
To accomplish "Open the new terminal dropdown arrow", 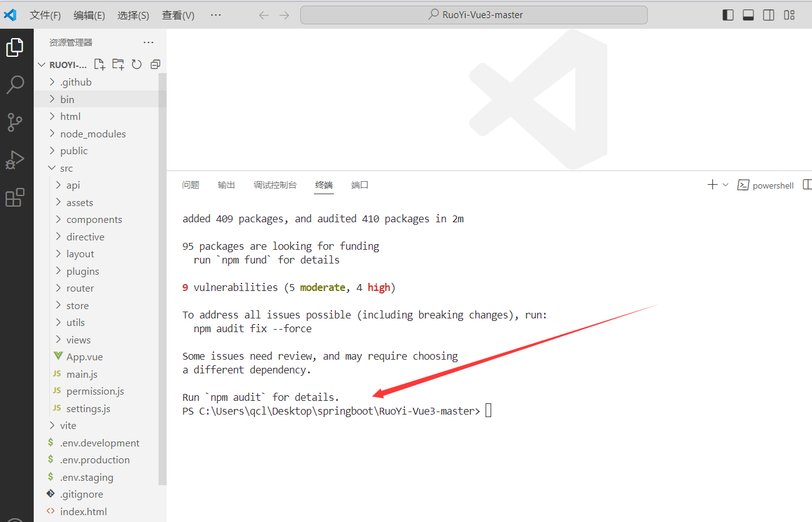I will point(725,185).
